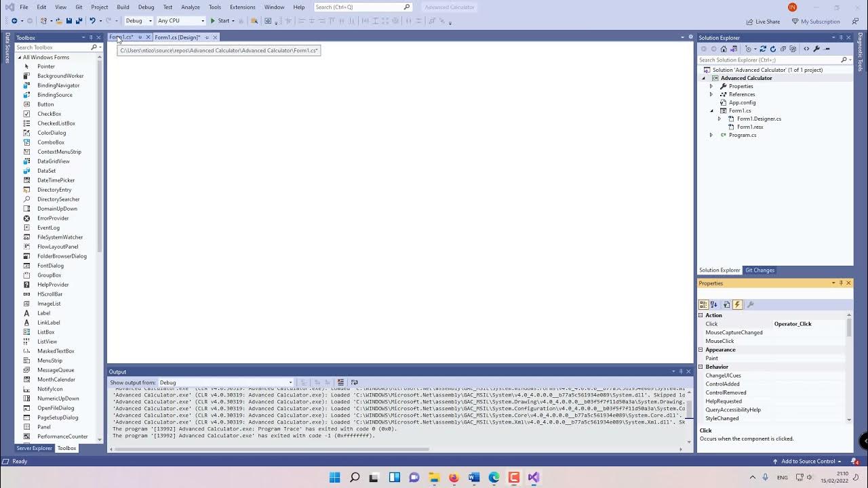
Task: Switch to the Server Explorer tab
Action: [34, 448]
